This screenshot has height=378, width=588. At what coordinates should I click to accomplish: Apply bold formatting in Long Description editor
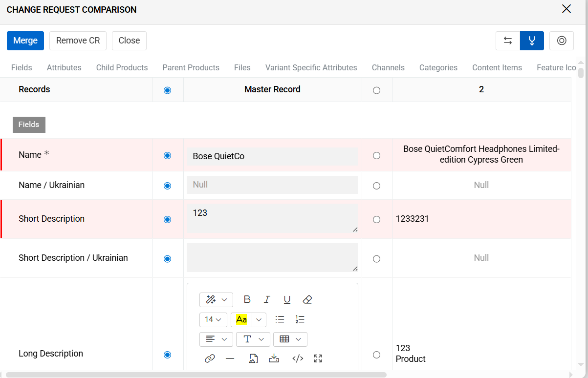247,299
